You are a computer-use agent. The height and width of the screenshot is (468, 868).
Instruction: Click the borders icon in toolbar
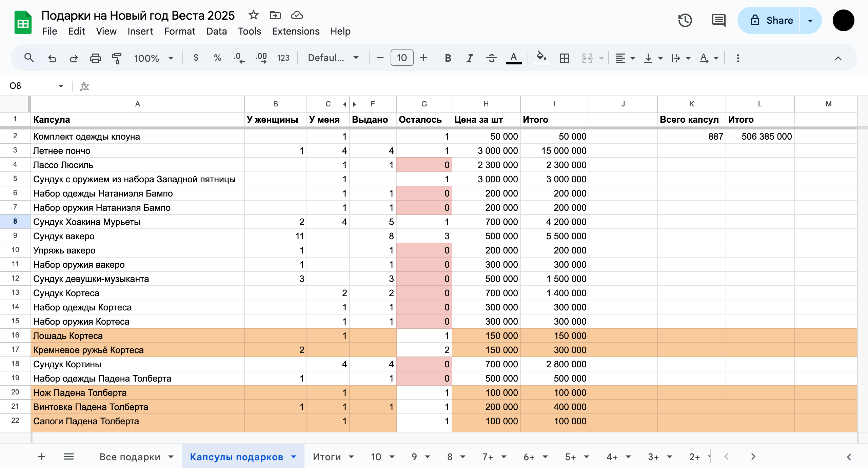564,58
